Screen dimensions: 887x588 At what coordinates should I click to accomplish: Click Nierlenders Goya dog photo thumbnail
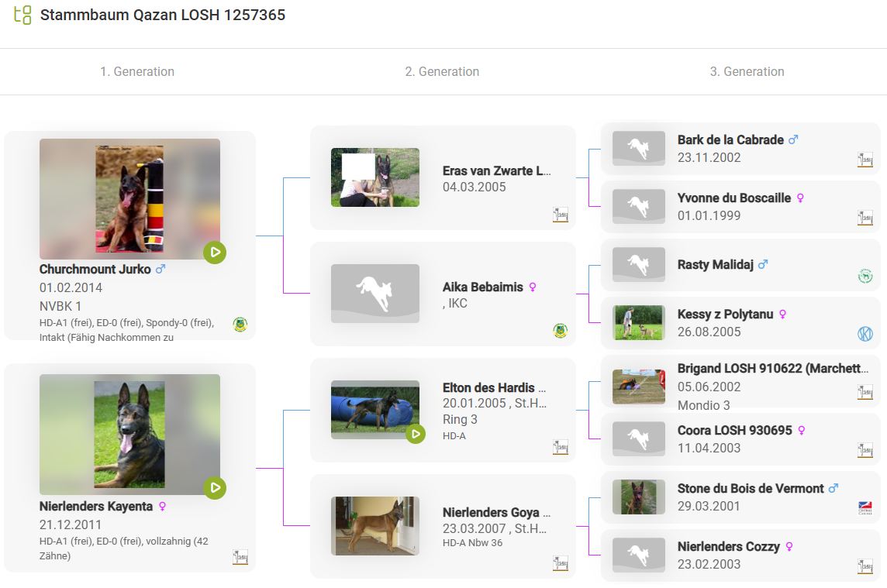pyautogui.click(x=374, y=526)
